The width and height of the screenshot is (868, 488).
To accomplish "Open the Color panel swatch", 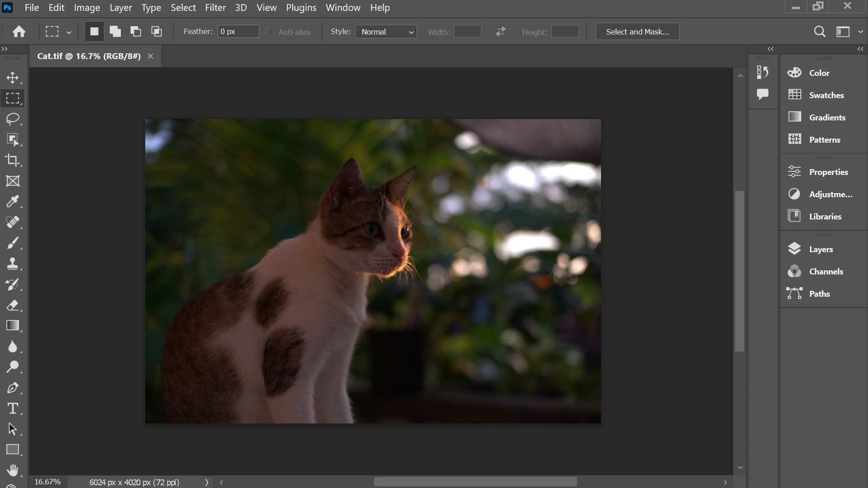I will [x=819, y=72].
